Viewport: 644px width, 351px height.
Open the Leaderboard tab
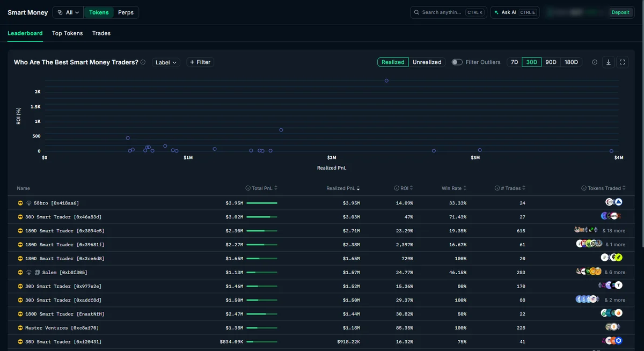(x=25, y=33)
